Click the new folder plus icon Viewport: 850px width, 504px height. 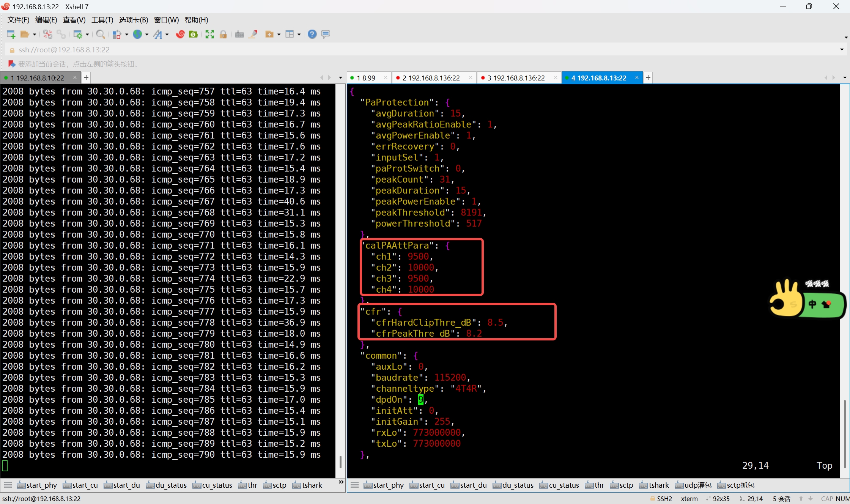click(x=269, y=35)
